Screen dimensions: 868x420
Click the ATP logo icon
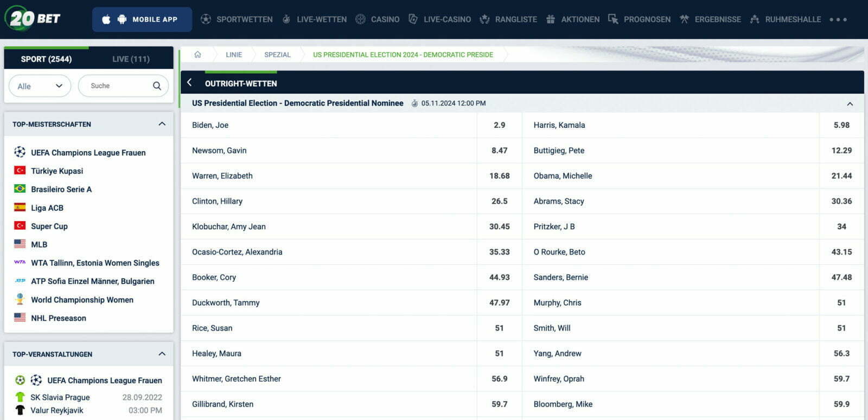click(x=20, y=281)
